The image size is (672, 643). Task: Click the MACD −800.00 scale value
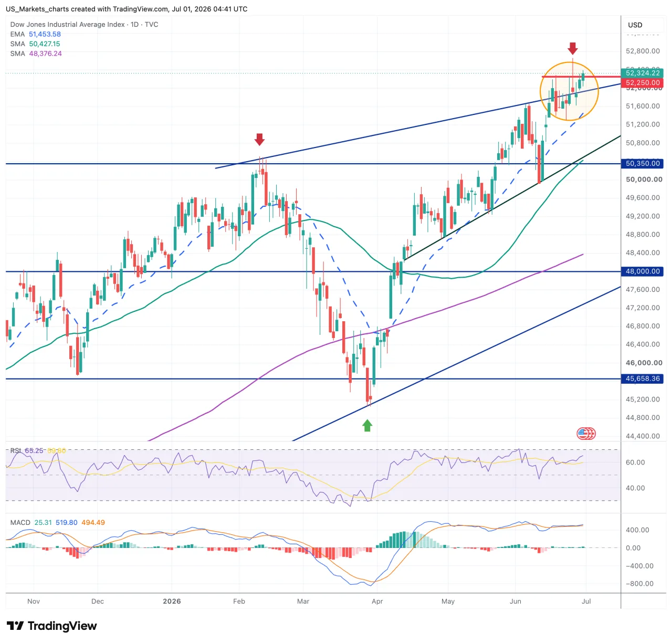(639, 584)
